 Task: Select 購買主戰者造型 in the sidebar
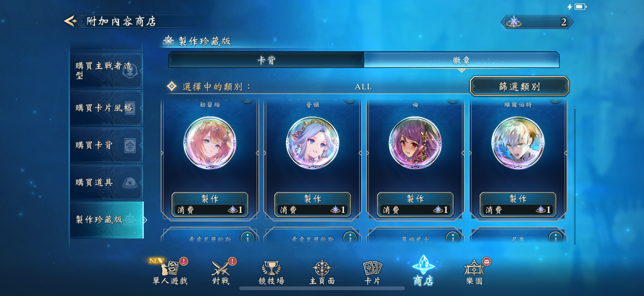(106, 70)
